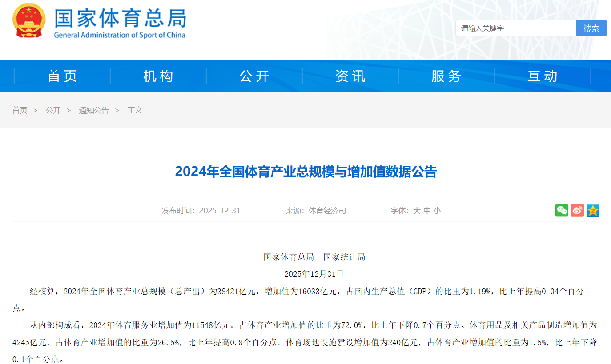Click the yellow star Qzone share icon
Screen dimensions: 611x364
pos(593,210)
